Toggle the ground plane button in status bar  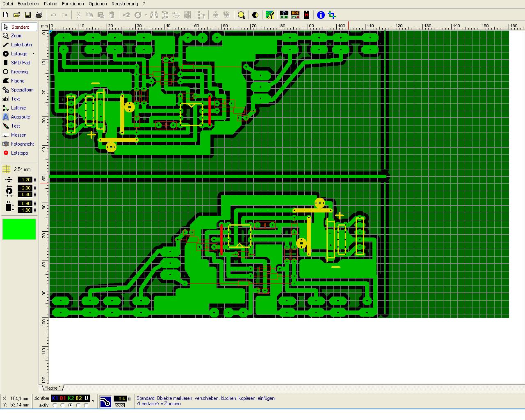click(x=105, y=402)
